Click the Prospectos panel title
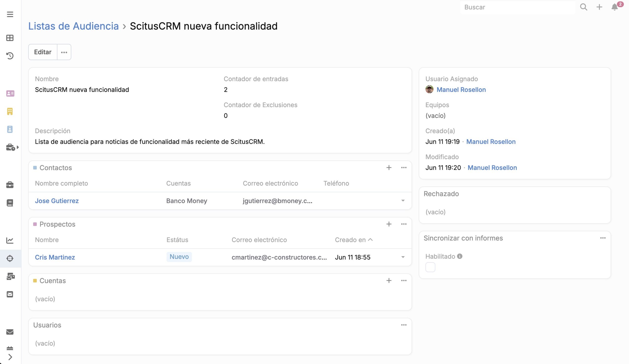The image size is (629, 364). click(57, 224)
